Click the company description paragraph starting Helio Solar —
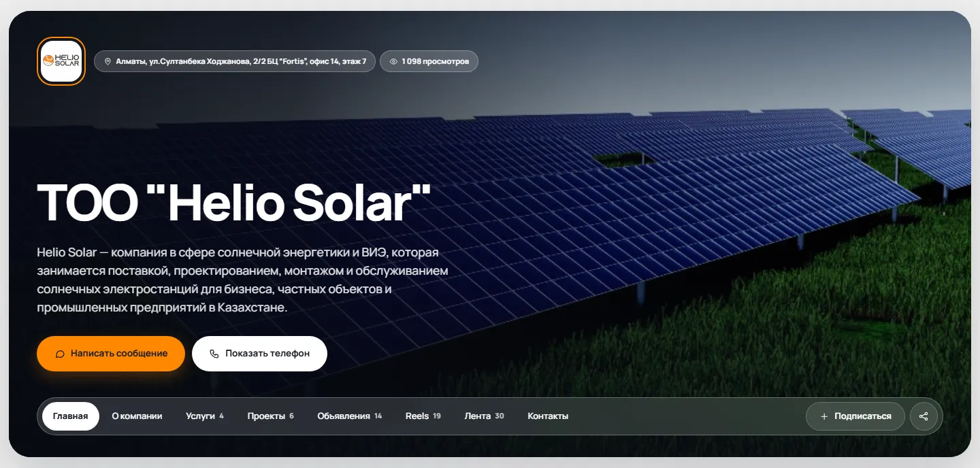This screenshot has width=980, height=468. coord(243,280)
